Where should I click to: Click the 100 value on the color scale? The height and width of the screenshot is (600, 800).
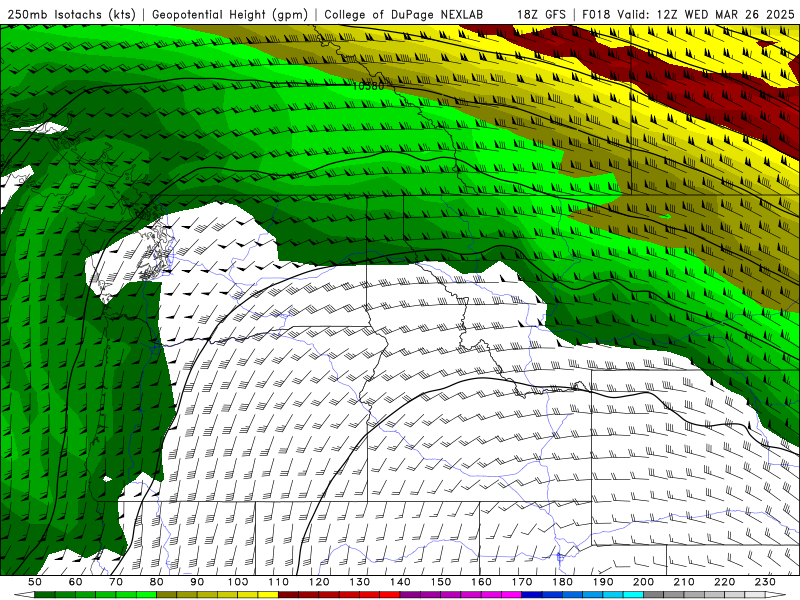tap(238, 582)
